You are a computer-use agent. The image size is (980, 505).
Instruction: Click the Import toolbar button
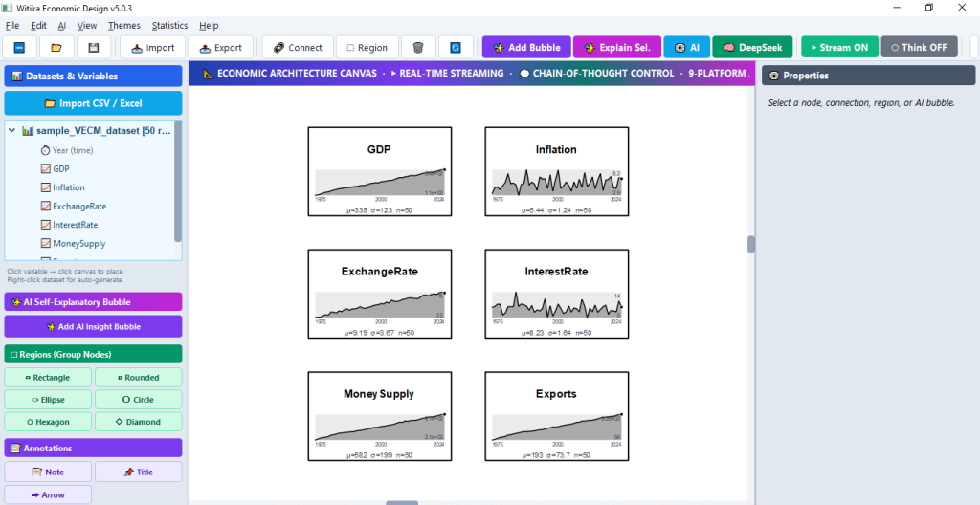152,48
